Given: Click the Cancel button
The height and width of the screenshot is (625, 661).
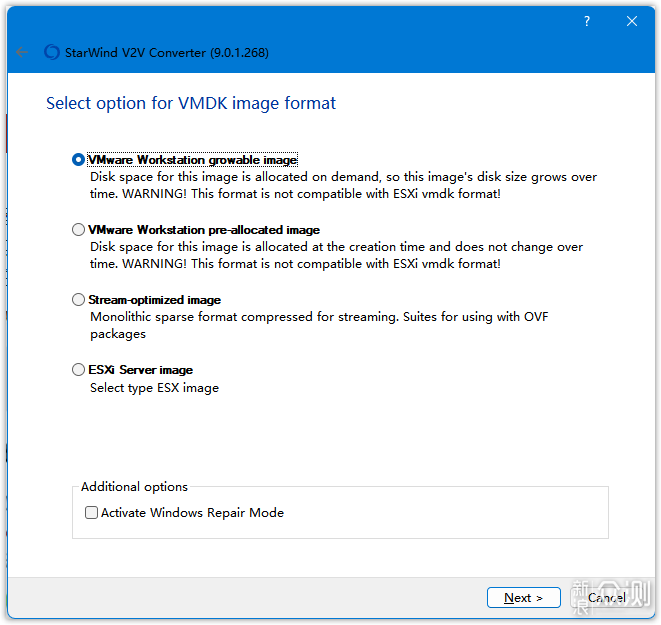Looking at the screenshot, I should point(606,598).
